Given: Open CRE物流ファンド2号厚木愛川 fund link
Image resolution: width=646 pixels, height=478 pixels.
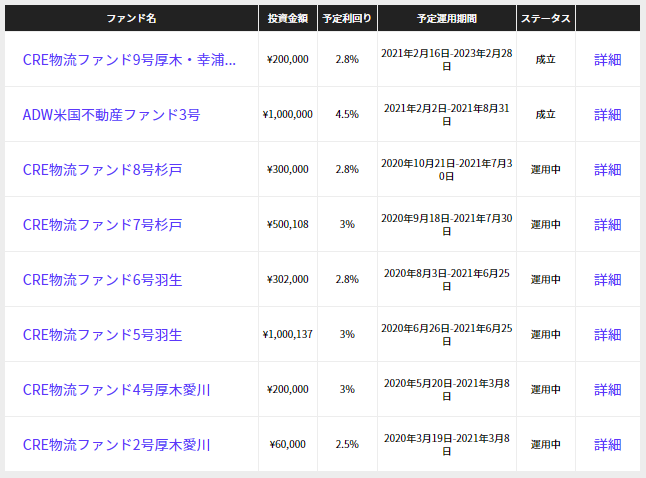Looking at the screenshot, I should pos(117,445).
